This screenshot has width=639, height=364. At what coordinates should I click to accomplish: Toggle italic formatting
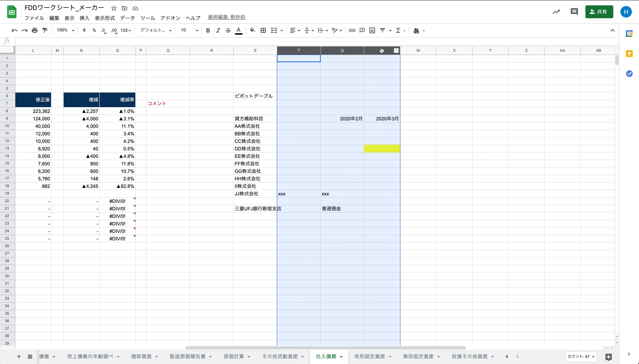pyautogui.click(x=218, y=30)
